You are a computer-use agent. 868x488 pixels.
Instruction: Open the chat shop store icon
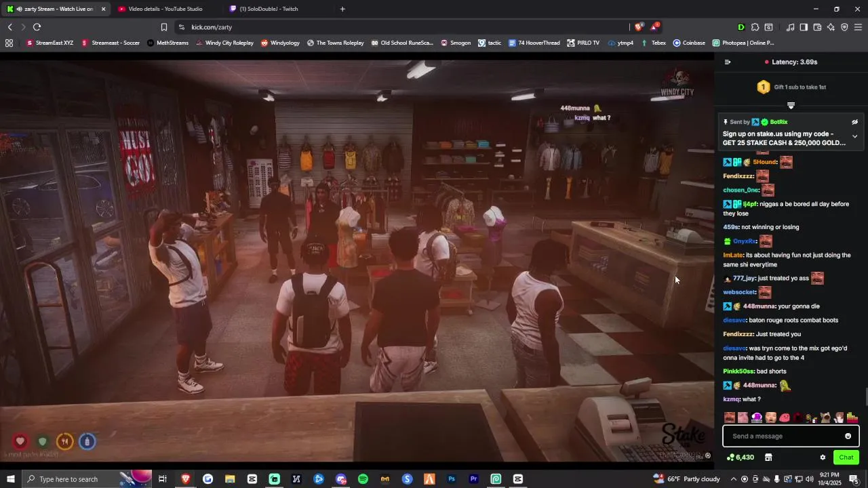pos(768,457)
